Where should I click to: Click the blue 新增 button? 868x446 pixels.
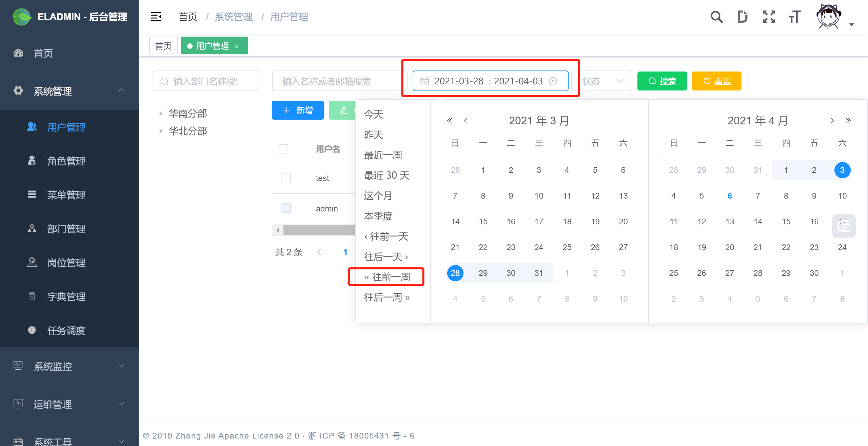click(x=298, y=110)
